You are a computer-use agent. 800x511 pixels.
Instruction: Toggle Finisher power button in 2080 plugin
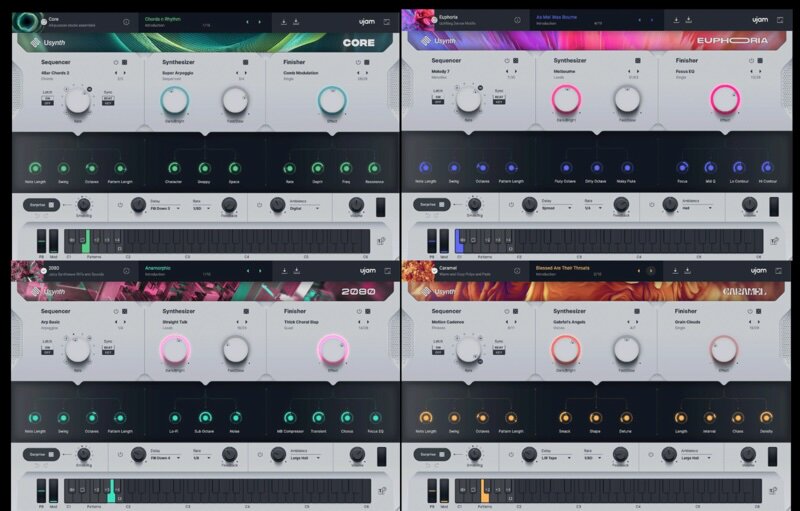click(358, 312)
